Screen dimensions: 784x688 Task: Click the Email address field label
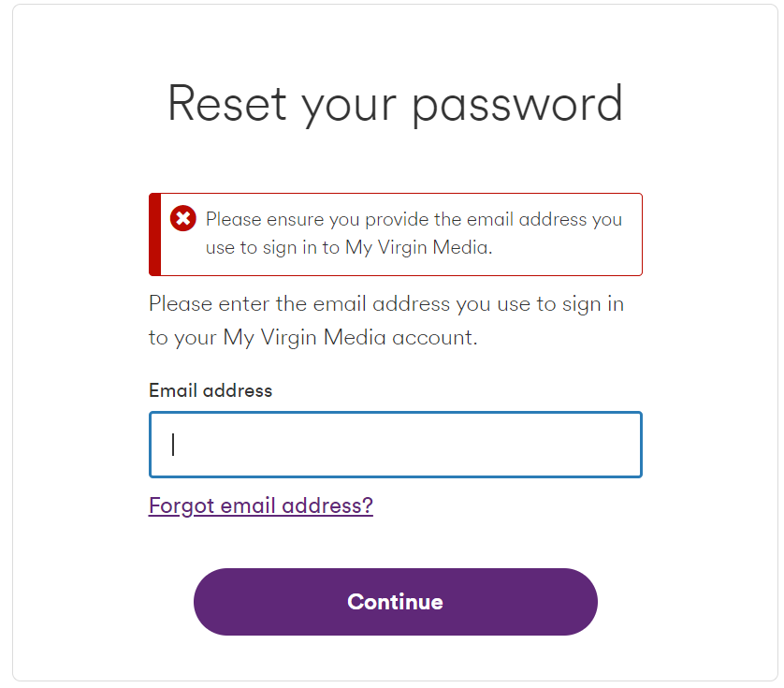[x=210, y=390]
